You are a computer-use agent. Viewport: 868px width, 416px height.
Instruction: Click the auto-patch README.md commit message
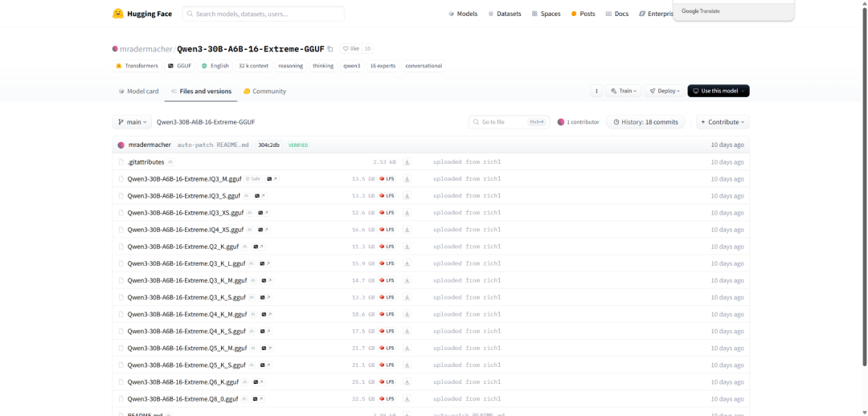[212, 145]
